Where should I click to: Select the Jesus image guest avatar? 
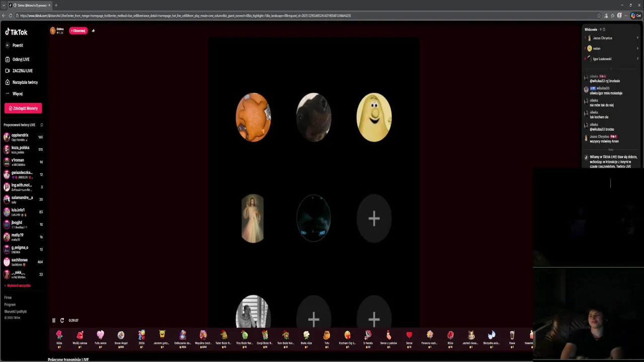point(253,218)
